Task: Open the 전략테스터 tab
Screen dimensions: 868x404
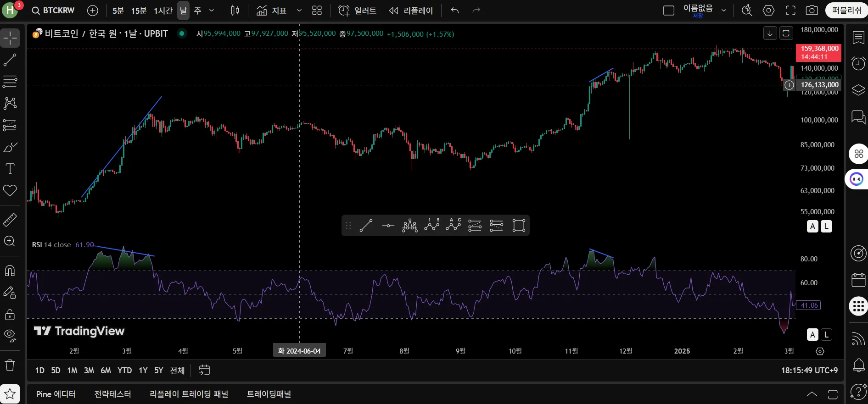Action: coord(113,394)
